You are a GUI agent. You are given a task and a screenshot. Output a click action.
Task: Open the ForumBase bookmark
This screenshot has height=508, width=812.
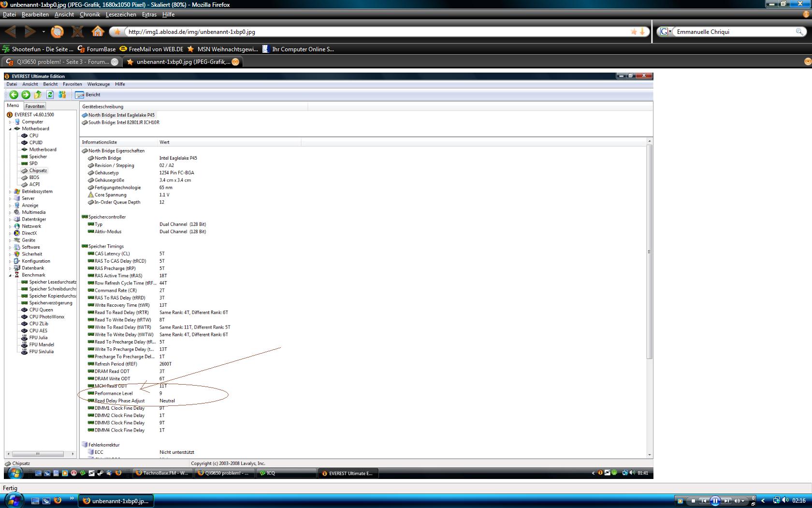pyautogui.click(x=96, y=49)
